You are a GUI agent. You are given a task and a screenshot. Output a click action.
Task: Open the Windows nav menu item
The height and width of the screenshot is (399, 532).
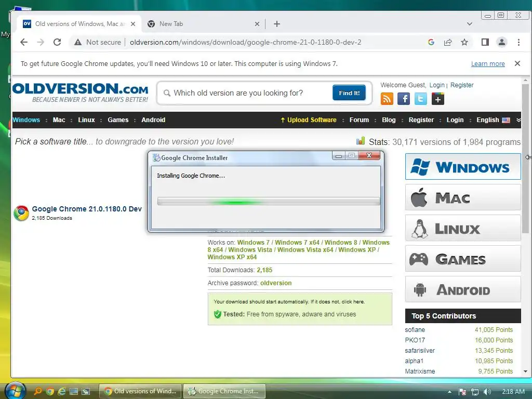click(26, 120)
